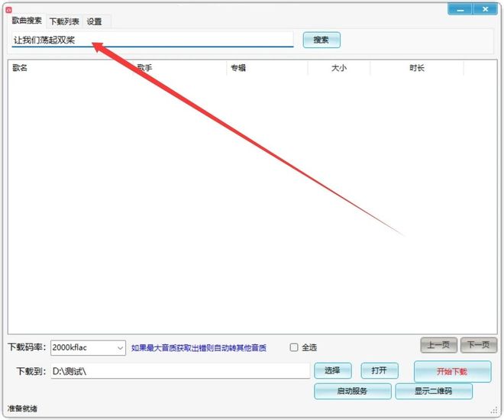This screenshot has height=420, width=504.
Task: Close the downloader window
Action: pyautogui.click(x=485, y=9)
